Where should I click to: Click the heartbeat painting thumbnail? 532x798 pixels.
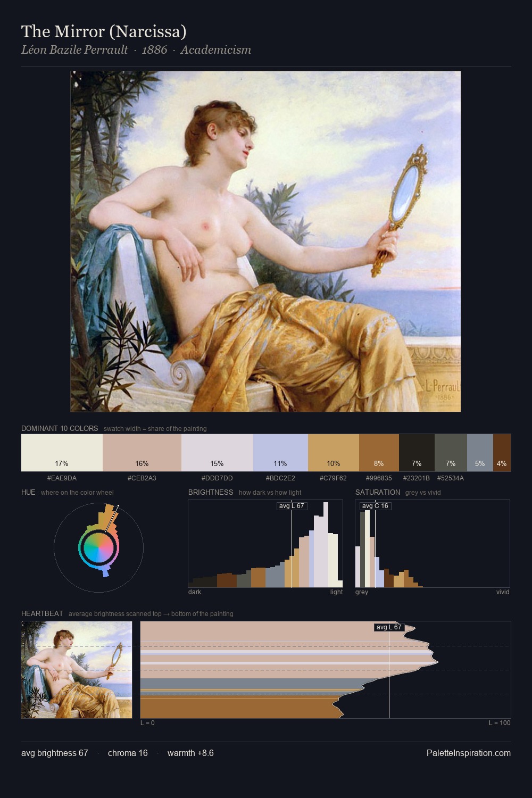[77, 670]
